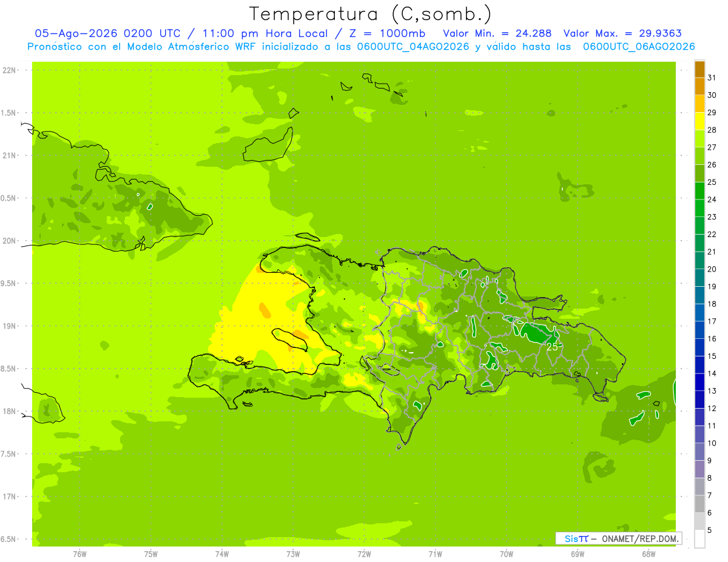The height and width of the screenshot is (562, 728).
Task: Pick the legend swatch between 21 and 22
Action: coord(699,243)
